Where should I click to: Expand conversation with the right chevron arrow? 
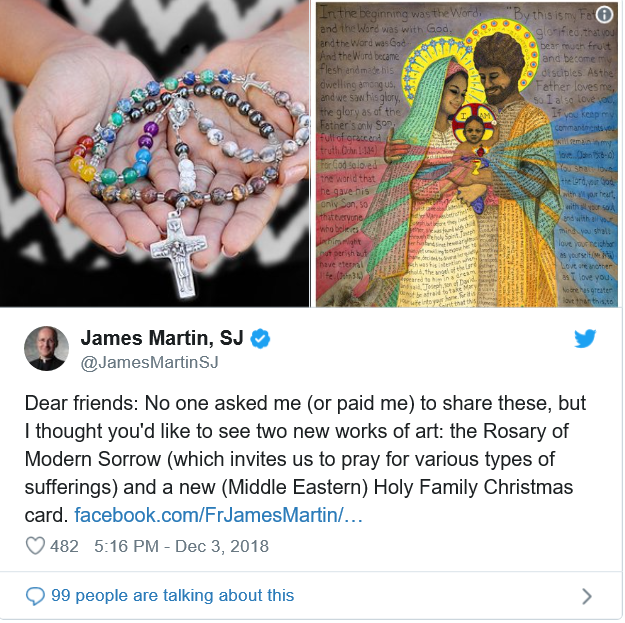[x=586, y=596]
